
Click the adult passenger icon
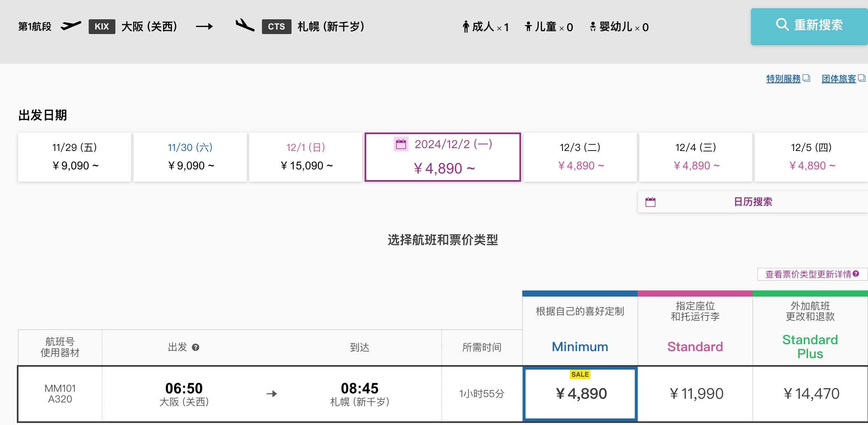pos(466,27)
